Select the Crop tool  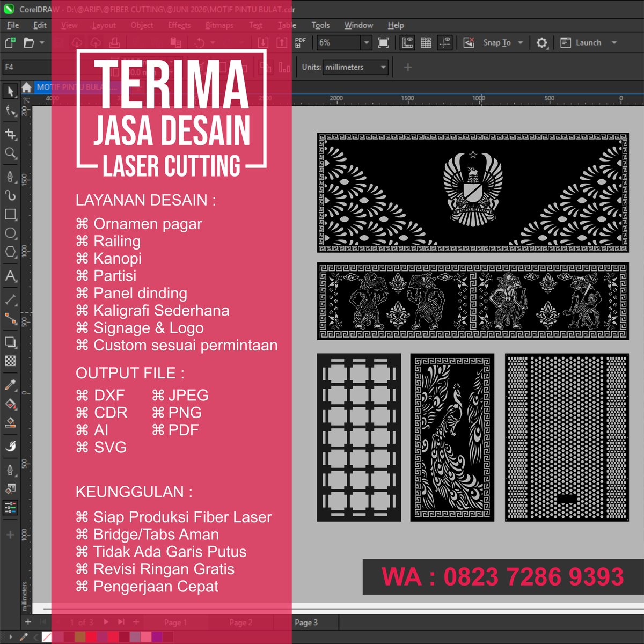tap(10, 134)
